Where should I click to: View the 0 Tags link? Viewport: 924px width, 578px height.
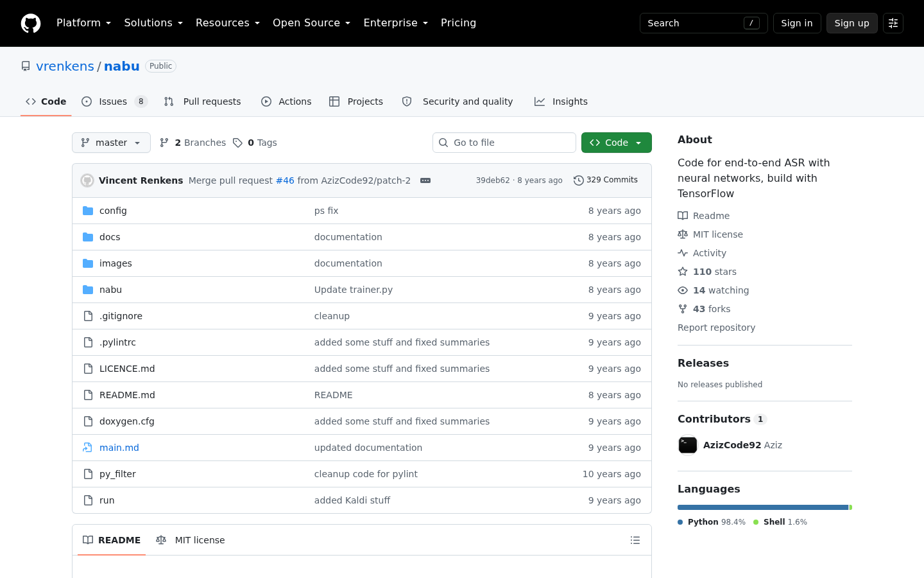(255, 143)
